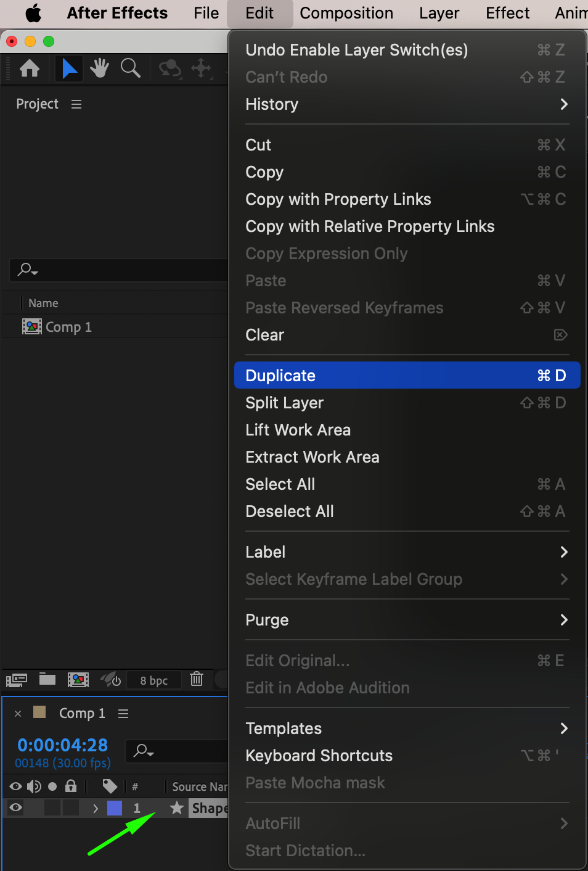
Task: Open the After Effects app menu
Action: 117,13
